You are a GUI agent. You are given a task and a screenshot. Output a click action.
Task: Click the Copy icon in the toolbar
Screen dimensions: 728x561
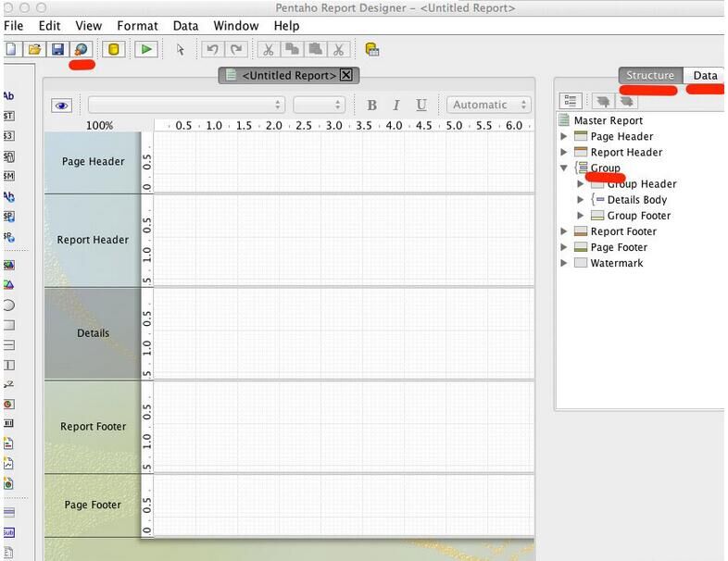pos(292,49)
